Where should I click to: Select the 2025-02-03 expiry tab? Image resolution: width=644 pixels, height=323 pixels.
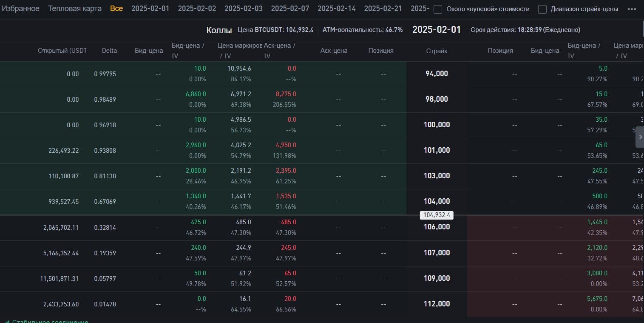pos(244,9)
